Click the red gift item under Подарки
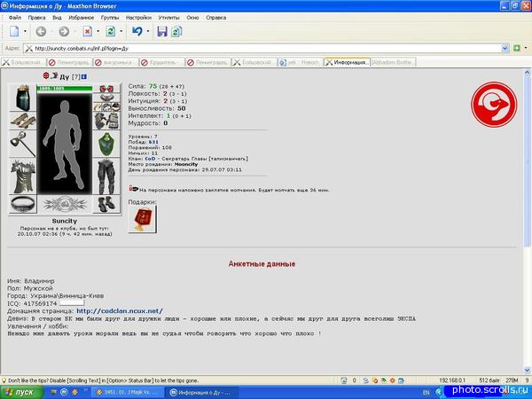Screen dimensions: 532x399 142,220
